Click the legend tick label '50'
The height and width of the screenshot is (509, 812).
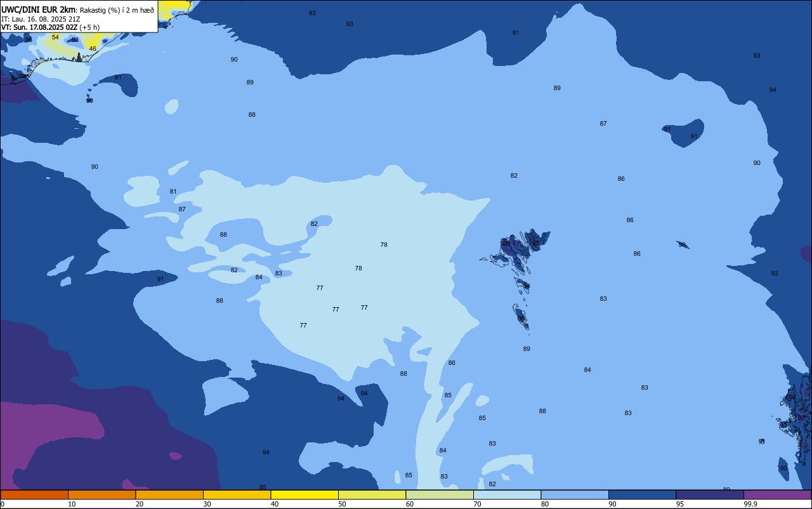coord(342,504)
